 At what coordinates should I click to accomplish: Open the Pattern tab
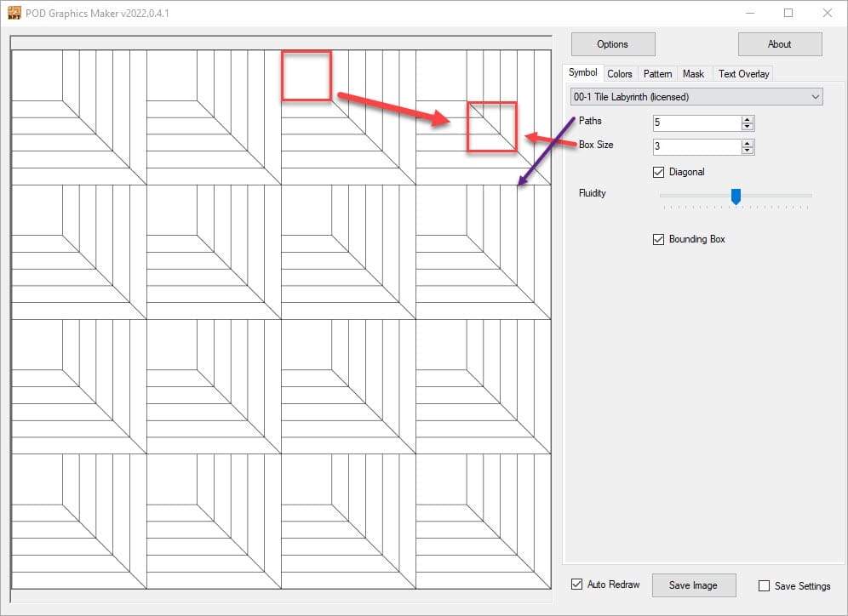click(657, 74)
